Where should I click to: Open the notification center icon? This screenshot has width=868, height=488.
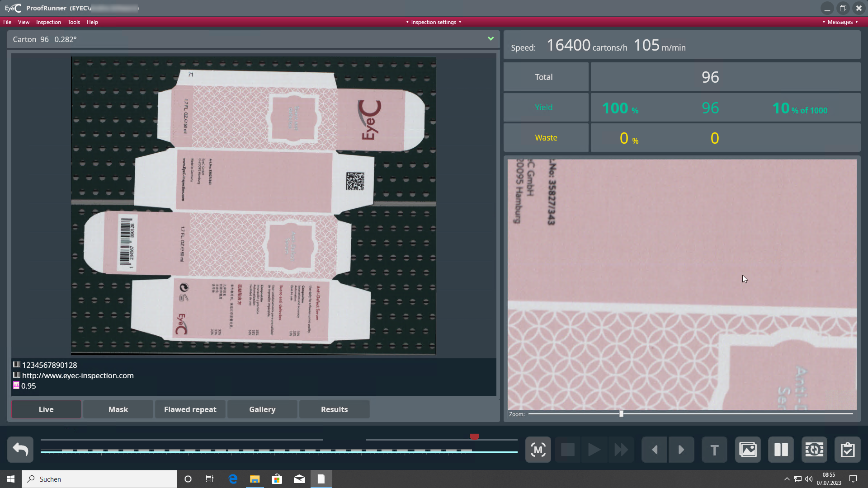click(x=853, y=479)
